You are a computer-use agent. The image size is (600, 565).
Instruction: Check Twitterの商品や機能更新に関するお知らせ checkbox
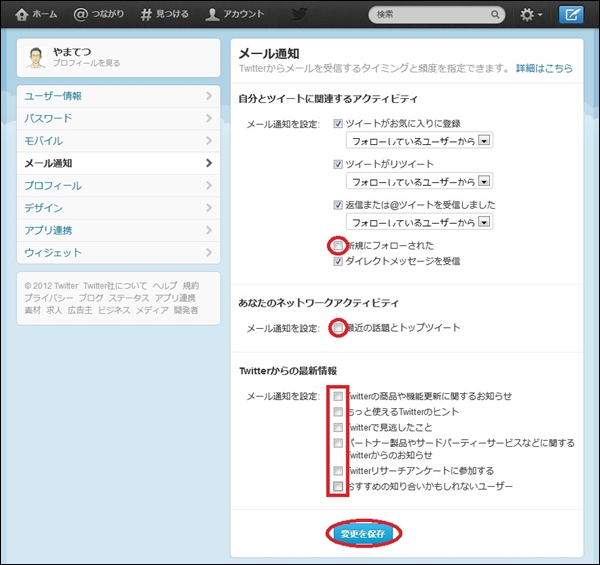[x=338, y=396]
